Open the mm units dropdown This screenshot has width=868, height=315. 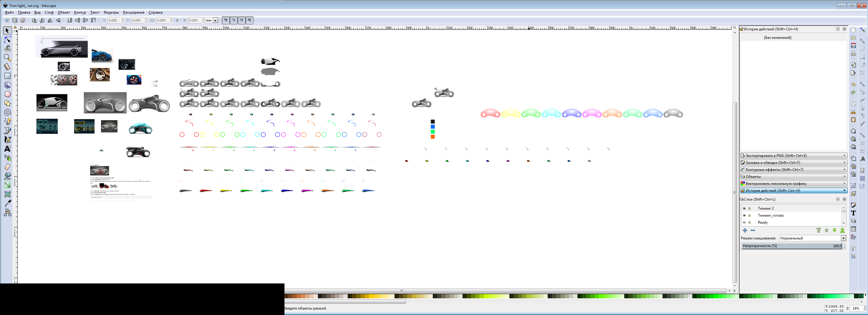coord(212,21)
